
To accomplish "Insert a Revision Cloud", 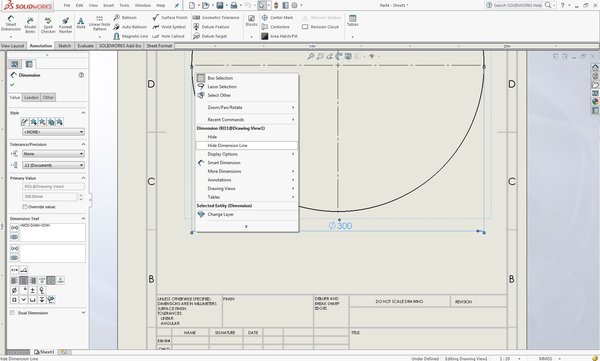I will click(320, 27).
